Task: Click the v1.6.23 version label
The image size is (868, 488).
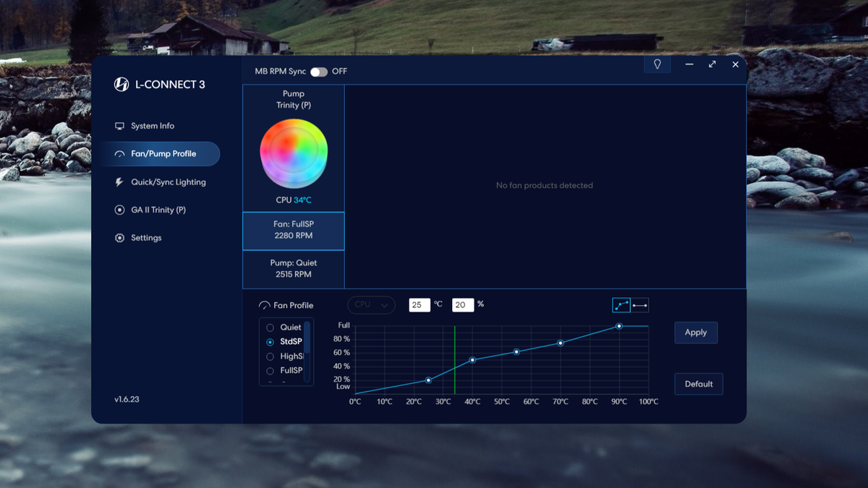Action: (127, 399)
